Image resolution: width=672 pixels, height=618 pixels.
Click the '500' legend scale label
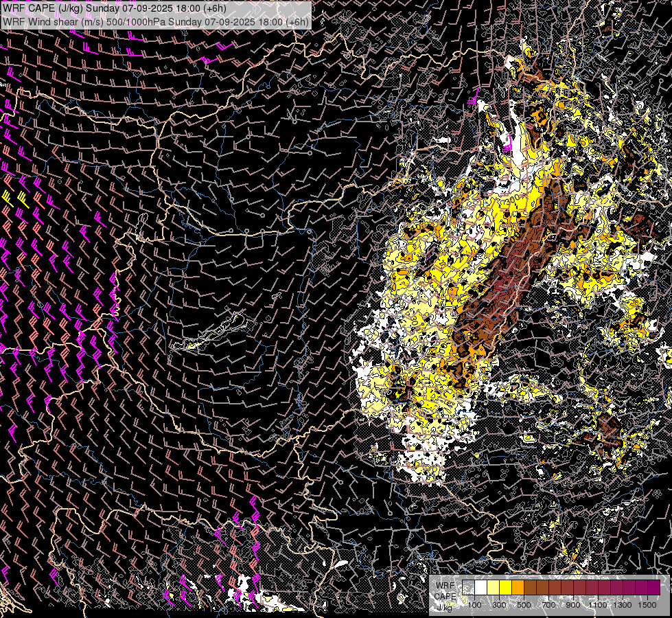pyautogui.click(x=524, y=605)
